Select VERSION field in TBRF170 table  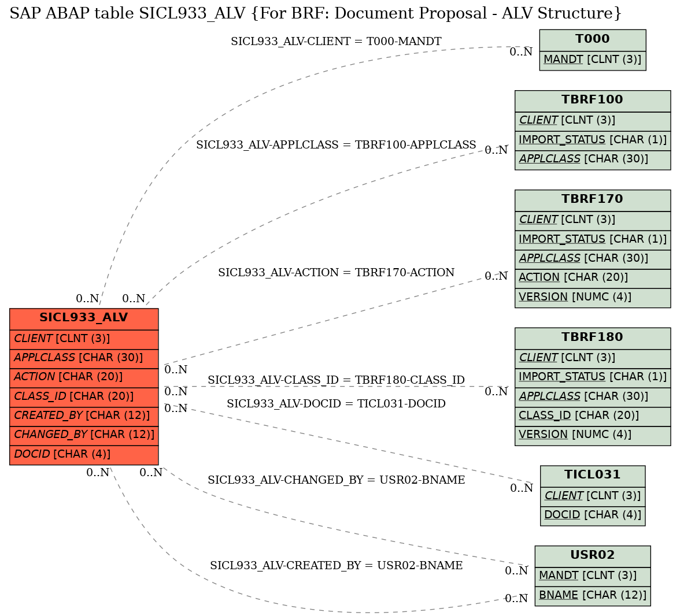click(x=592, y=298)
